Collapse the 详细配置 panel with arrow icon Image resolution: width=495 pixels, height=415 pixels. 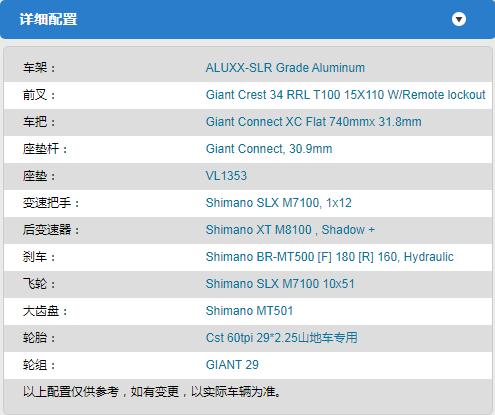coord(459,19)
